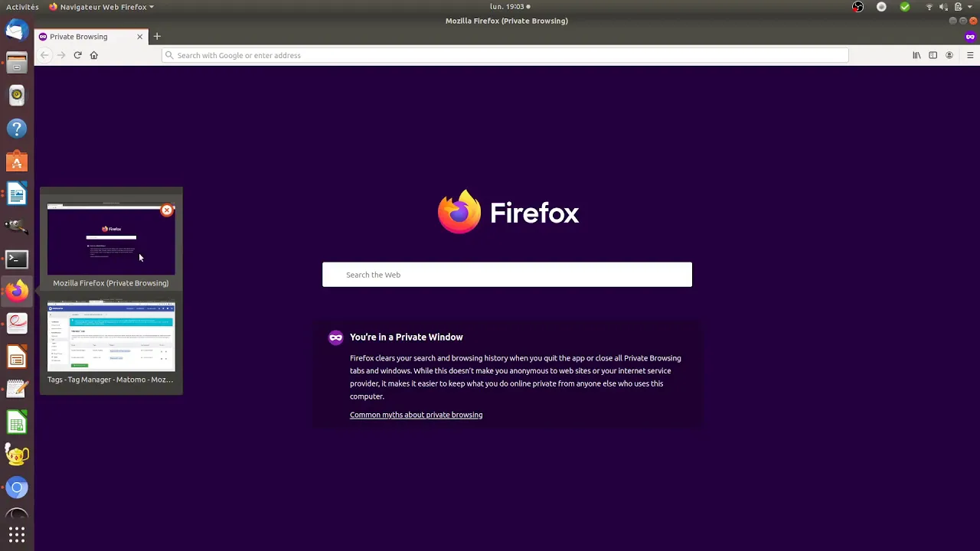Open the Wi-Fi network indicator
The height and width of the screenshot is (551, 980).
[929, 7]
